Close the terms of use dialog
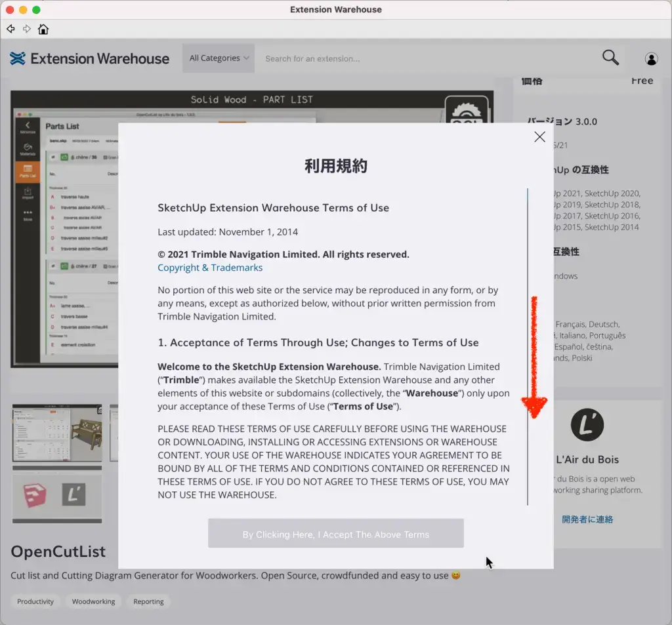Image resolution: width=672 pixels, height=625 pixels. click(539, 136)
